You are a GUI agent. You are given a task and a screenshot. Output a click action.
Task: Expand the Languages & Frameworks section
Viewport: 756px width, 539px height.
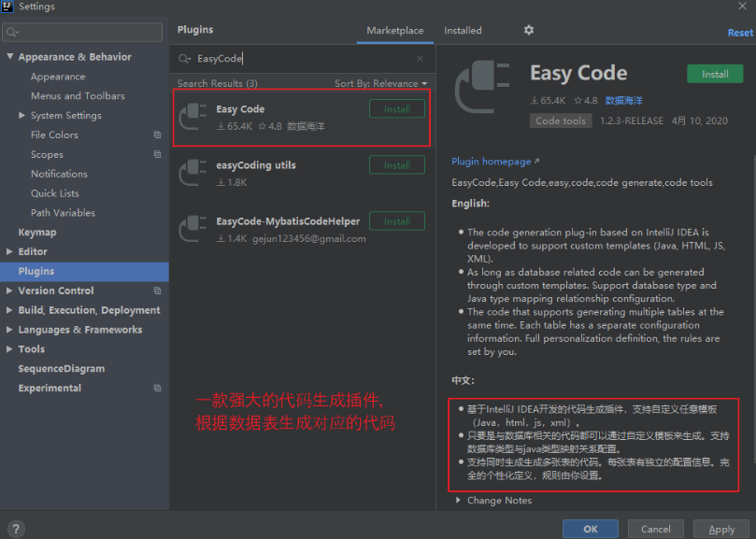pyautogui.click(x=9, y=330)
